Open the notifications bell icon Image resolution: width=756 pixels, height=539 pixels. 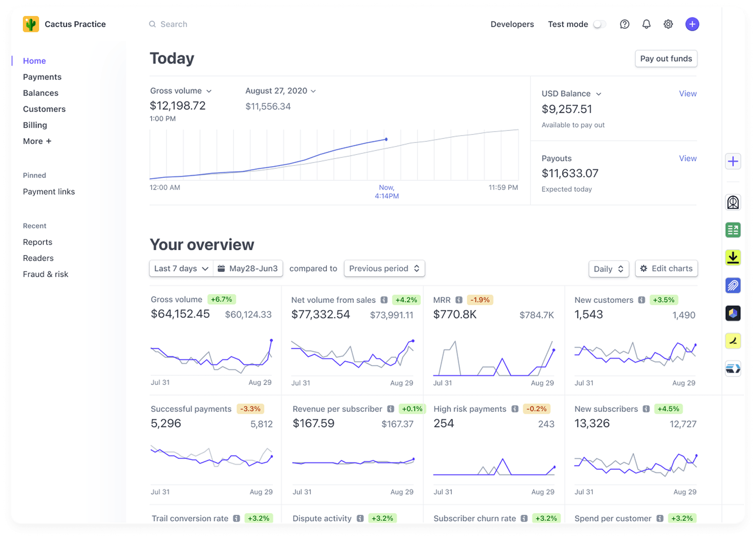(646, 24)
